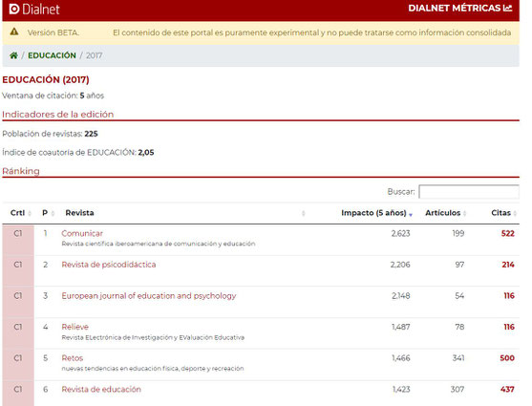This screenshot has height=406, width=532.
Task: Open Comunicar citations count 522
Action: (x=508, y=233)
